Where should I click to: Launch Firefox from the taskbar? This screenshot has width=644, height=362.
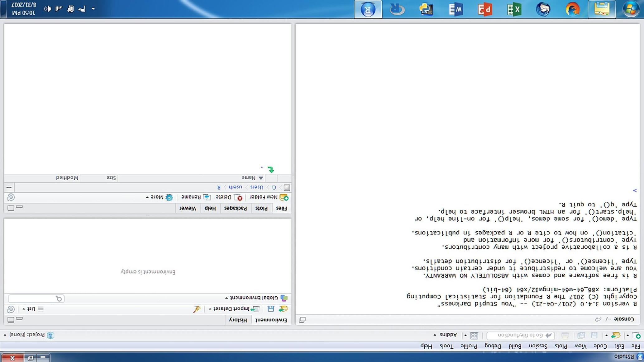[572, 9]
